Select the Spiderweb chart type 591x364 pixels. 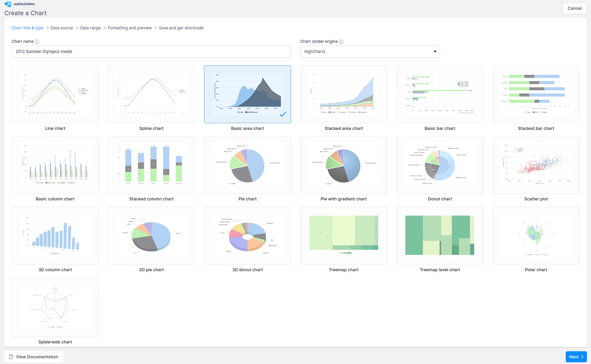tap(55, 307)
